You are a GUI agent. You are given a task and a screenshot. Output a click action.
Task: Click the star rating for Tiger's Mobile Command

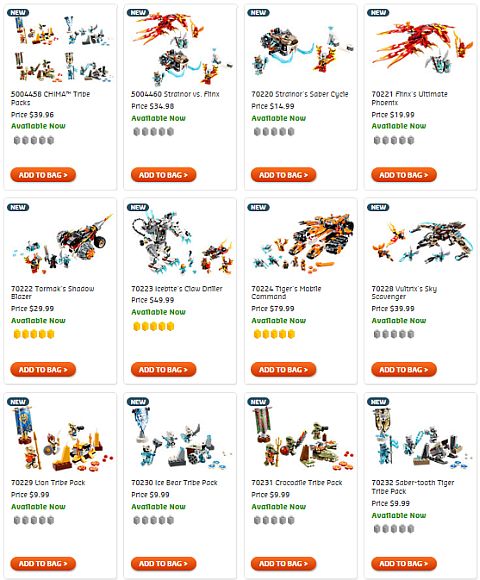pos(274,334)
